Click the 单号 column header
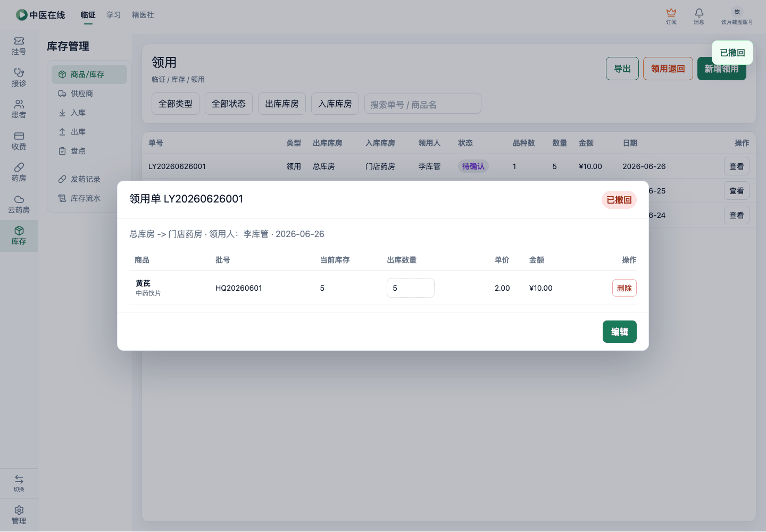This screenshot has width=766, height=532. coord(156,143)
